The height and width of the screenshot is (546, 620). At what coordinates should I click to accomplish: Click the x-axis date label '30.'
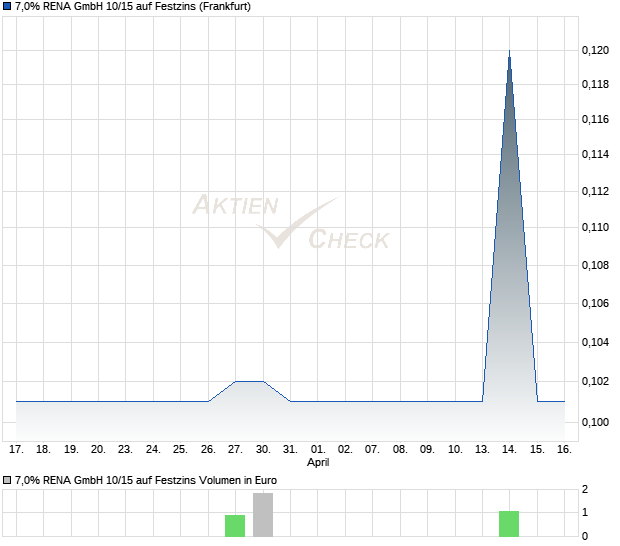(x=263, y=450)
